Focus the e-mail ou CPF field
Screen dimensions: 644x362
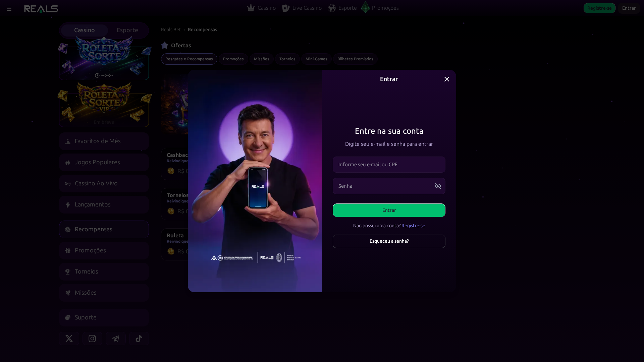389,165
